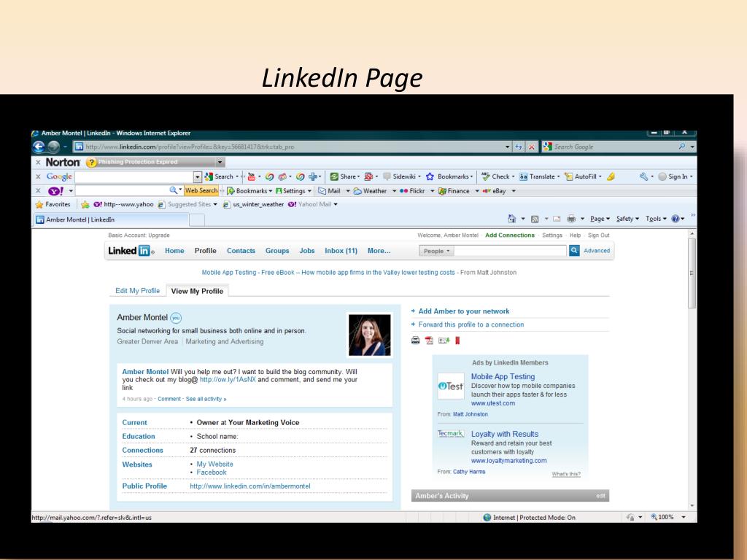Click Add Amber to your network

point(463,311)
